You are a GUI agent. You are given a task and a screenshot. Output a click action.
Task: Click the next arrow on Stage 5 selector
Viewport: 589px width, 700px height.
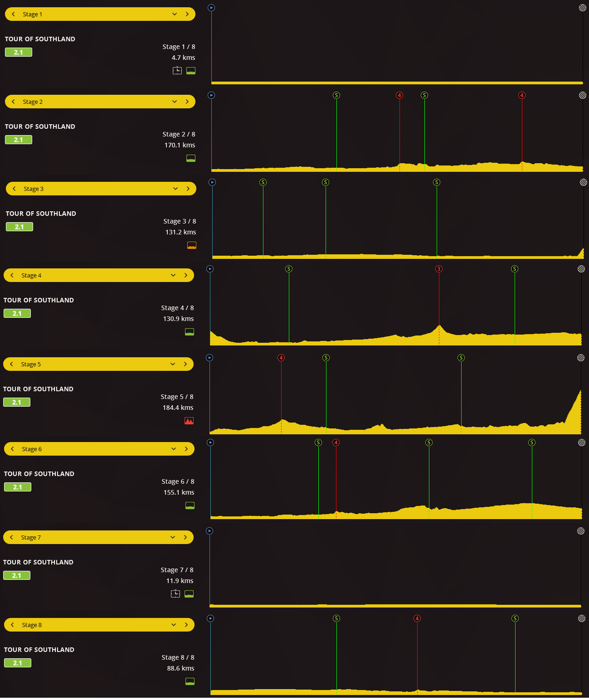click(x=185, y=364)
